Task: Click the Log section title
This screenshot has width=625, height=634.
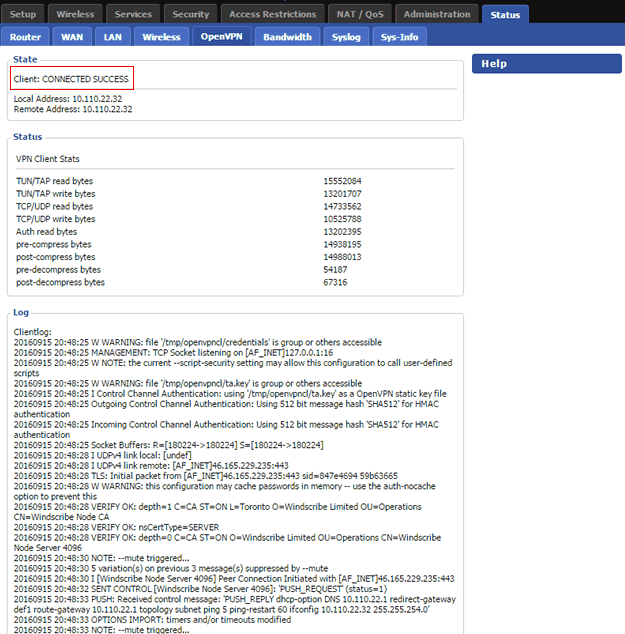Action: click(21, 312)
